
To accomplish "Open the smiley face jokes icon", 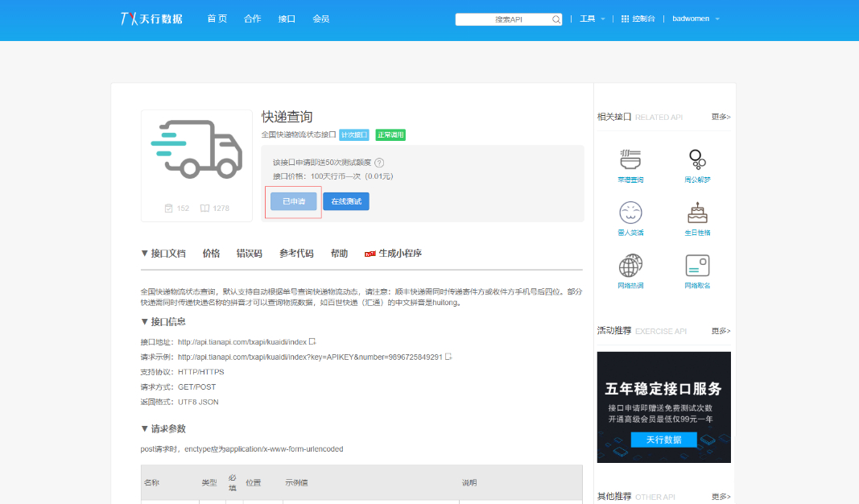I will [x=630, y=213].
